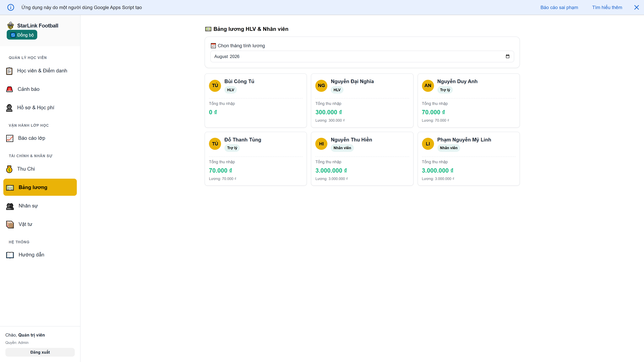
Task: Click the name Phạm Nguyễn Mỹ Linh
Action: [x=464, y=140]
